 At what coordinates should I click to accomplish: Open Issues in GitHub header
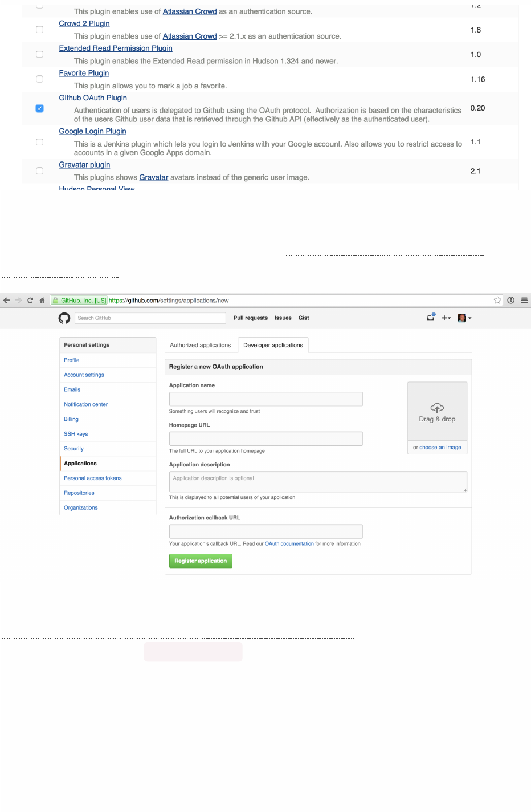(283, 318)
